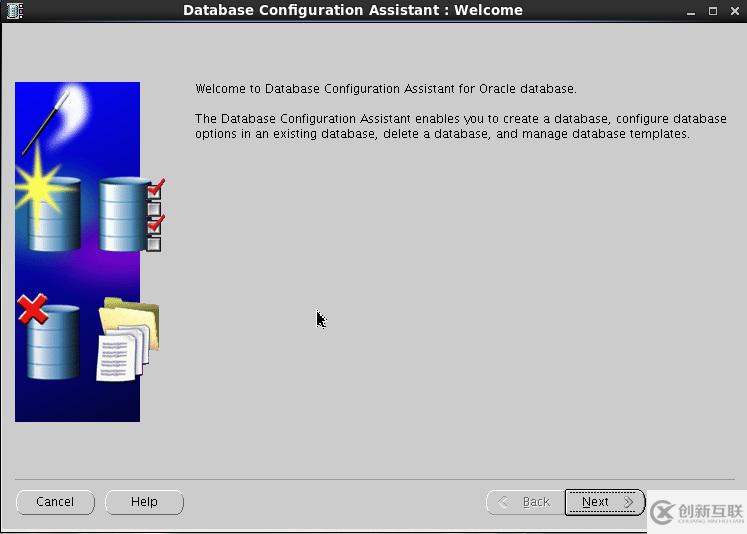Click the third red-checked checkbox on database graphic
Viewport: 747px width, 534px height.
click(154, 225)
